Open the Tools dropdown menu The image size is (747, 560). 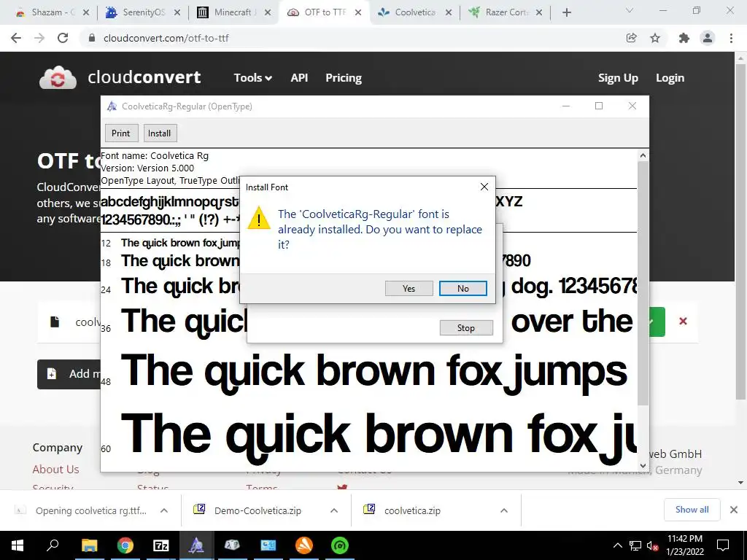252,77
